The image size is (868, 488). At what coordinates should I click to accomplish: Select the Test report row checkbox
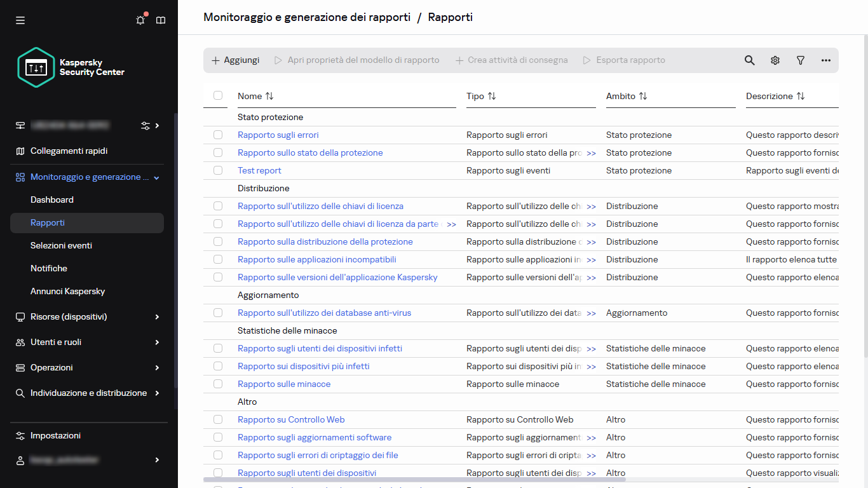coord(218,170)
